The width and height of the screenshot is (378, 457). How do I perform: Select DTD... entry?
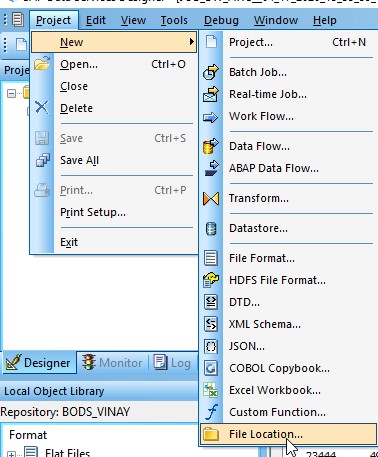click(x=288, y=302)
